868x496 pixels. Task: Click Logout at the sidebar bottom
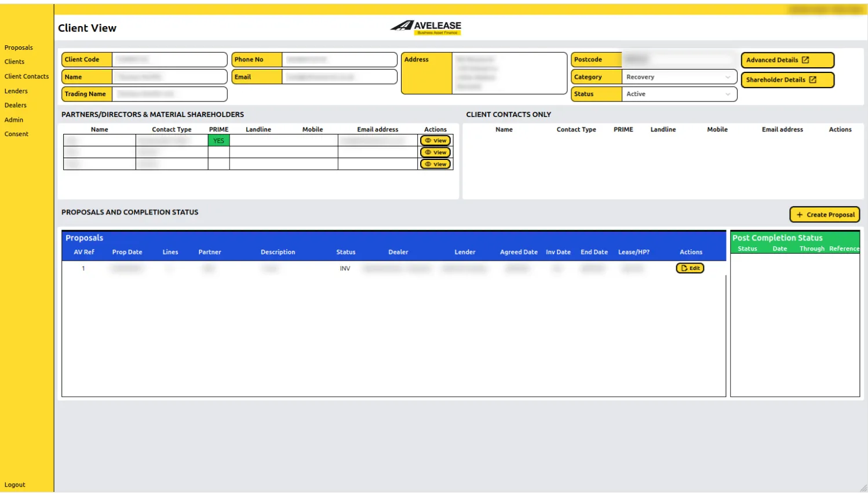click(15, 484)
